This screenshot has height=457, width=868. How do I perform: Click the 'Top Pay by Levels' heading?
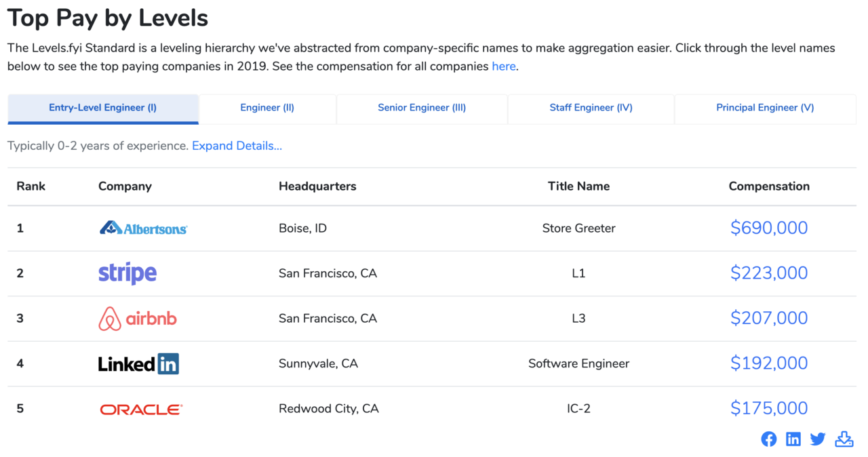(x=108, y=18)
